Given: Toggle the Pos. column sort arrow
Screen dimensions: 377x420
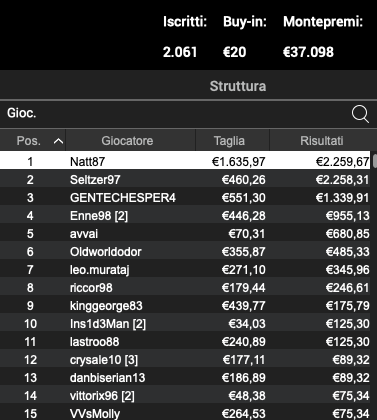Looking at the screenshot, I should (58, 141).
